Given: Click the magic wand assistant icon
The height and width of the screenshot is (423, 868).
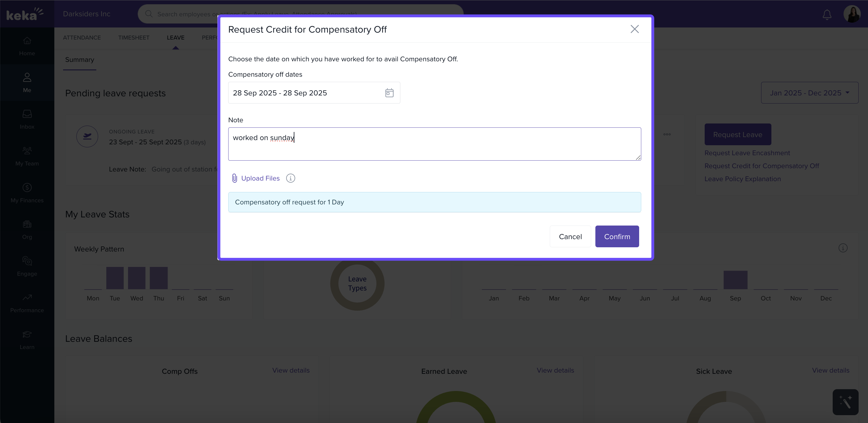Looking at the screenshot, I should pyautogui.click(x=845, y=402).
